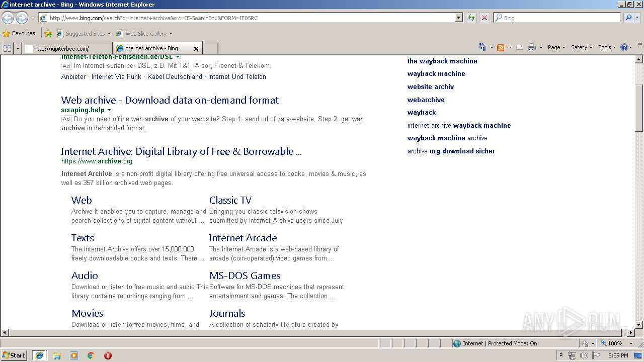Click the network tray icon
The width and height of the screenshot is (644, 362).
(x=572, y=355)
